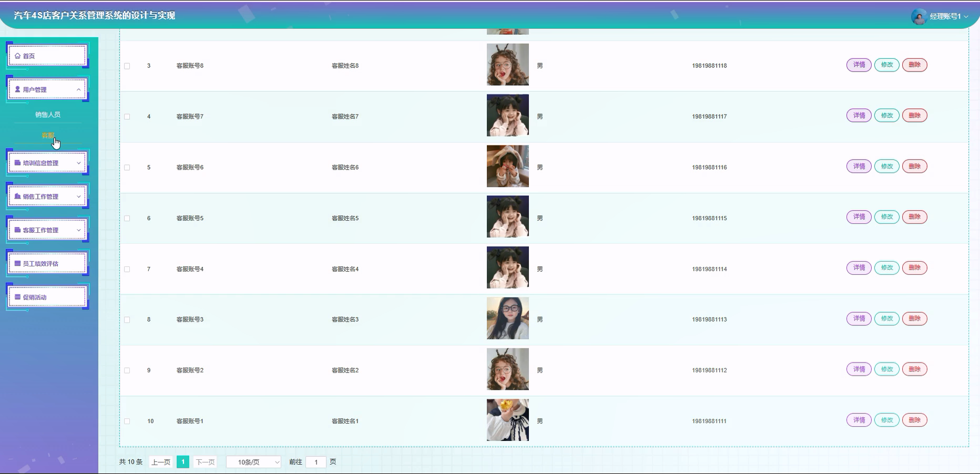Select the checkbox for row 客服账号3
Screen dimensions: 980x474
point(127,320)
